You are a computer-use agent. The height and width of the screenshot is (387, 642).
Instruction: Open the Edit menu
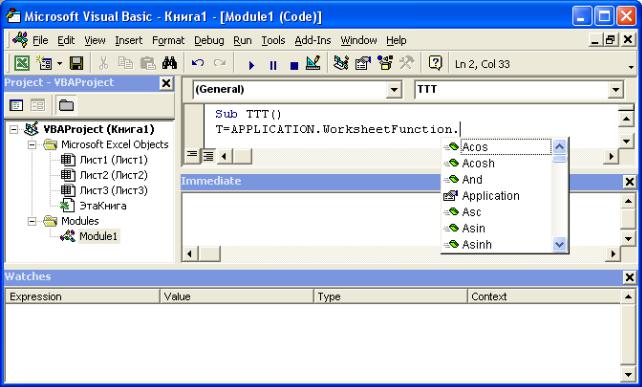click(66, 40)
